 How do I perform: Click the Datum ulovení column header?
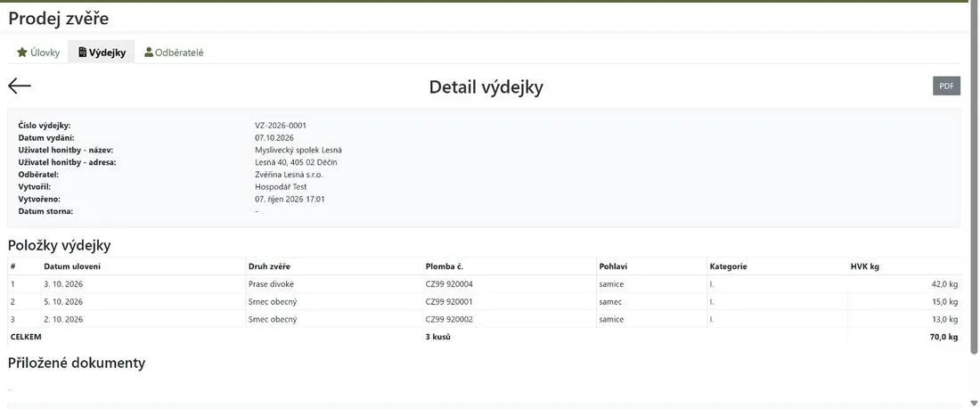coord(72,266)
